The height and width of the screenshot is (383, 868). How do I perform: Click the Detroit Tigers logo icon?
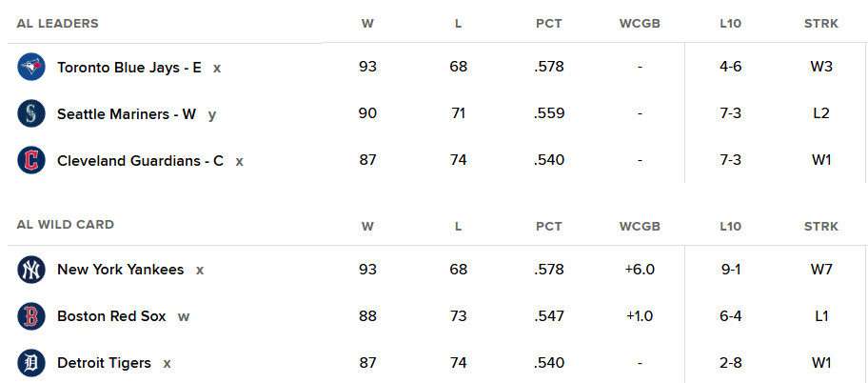click(x=30, y=363)
